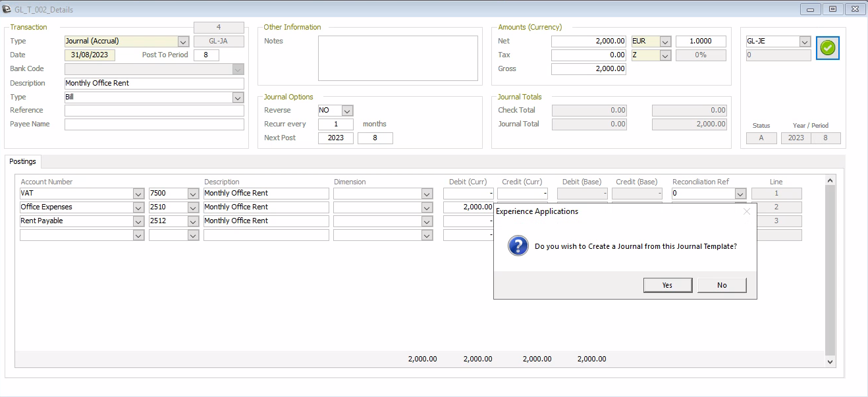Open the GL-JE dropdown
The width and height of the screenshot is (868, 397).
804,41
